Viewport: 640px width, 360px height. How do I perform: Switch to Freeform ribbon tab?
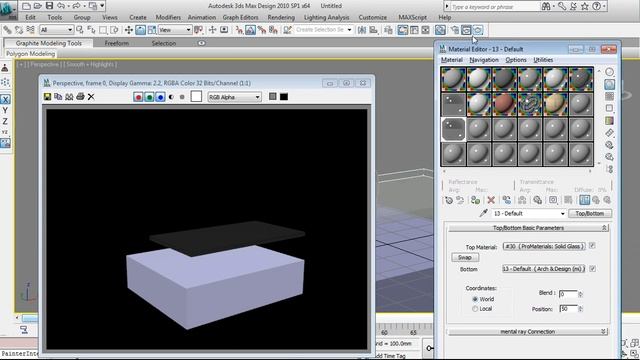point(116,43)
